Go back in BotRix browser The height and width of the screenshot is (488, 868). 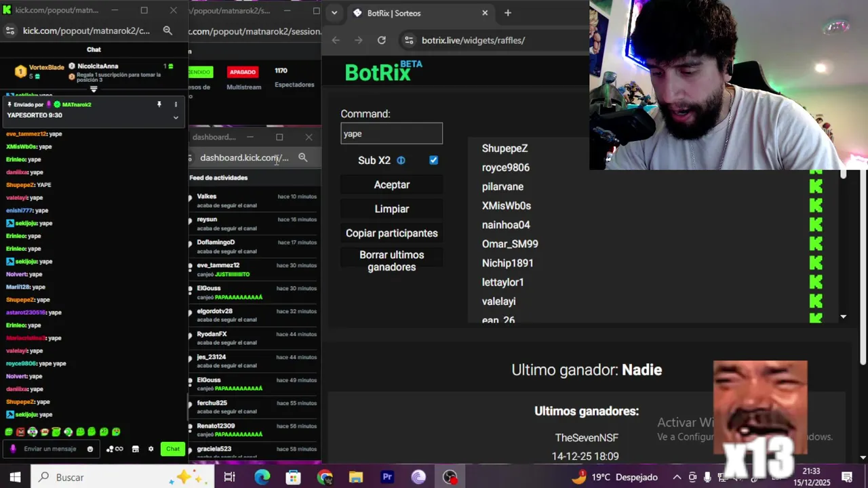336,40
